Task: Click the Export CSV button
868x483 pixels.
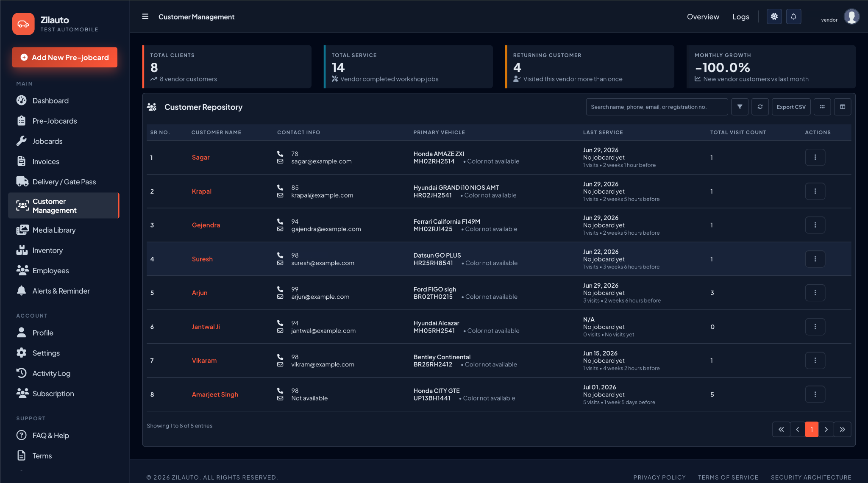Action: pyautogui.click(x=791, y=107)
